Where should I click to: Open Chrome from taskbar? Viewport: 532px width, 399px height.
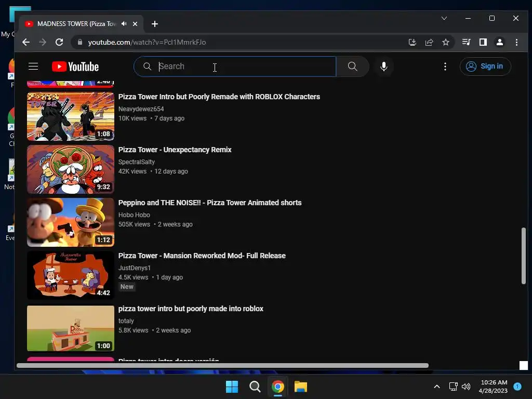[x=277, y=387]
